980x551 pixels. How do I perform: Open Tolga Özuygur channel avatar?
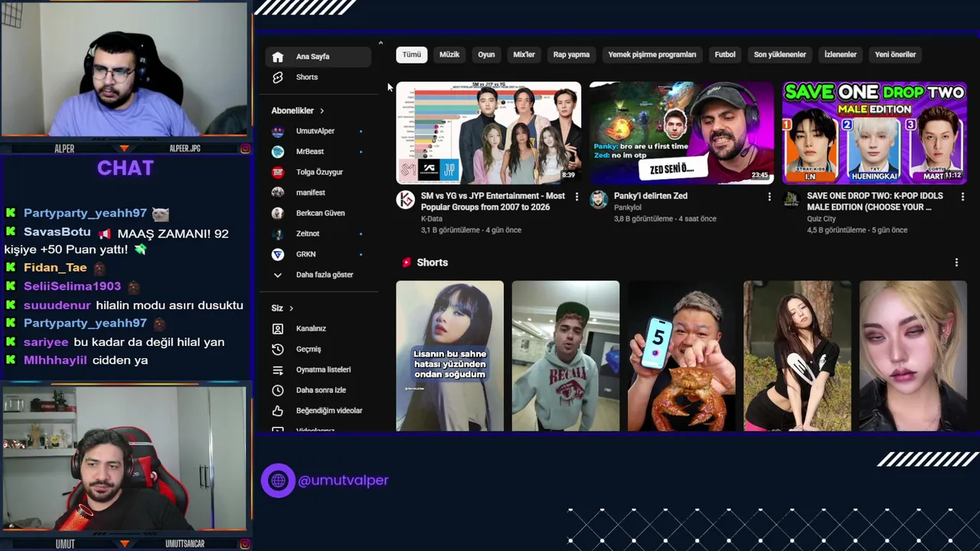click(278, 172)
